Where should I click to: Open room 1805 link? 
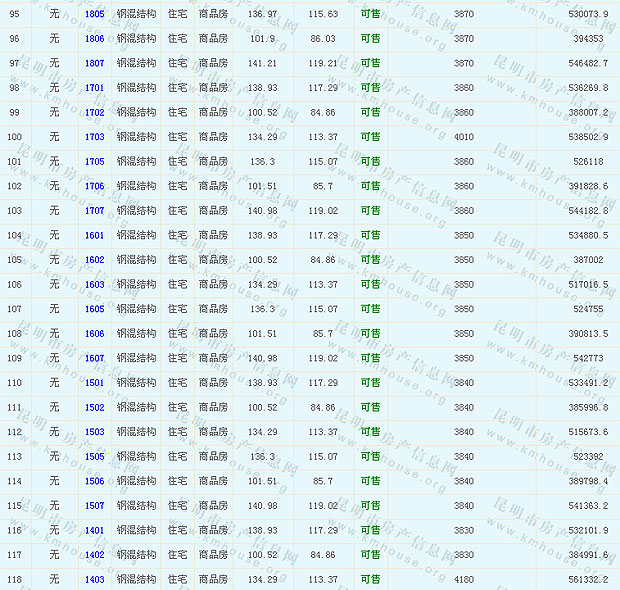tap(94, 14)
